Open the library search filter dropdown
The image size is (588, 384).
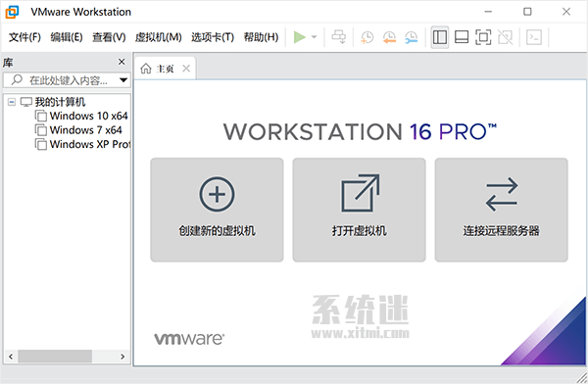(123, 80)
